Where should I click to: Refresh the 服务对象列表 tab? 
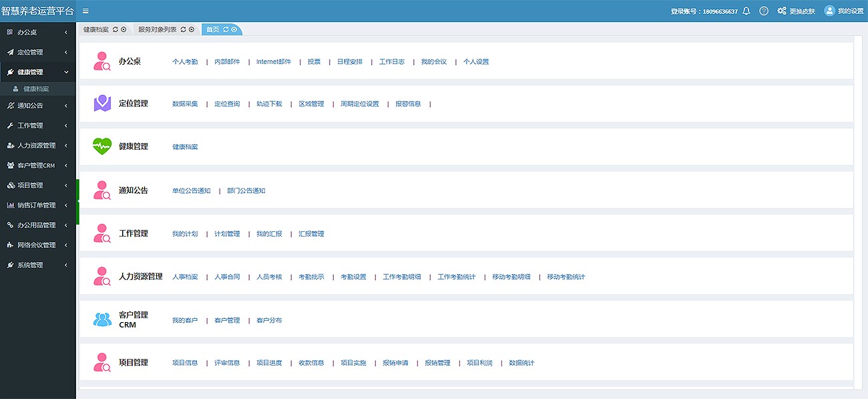coord(184,29)
